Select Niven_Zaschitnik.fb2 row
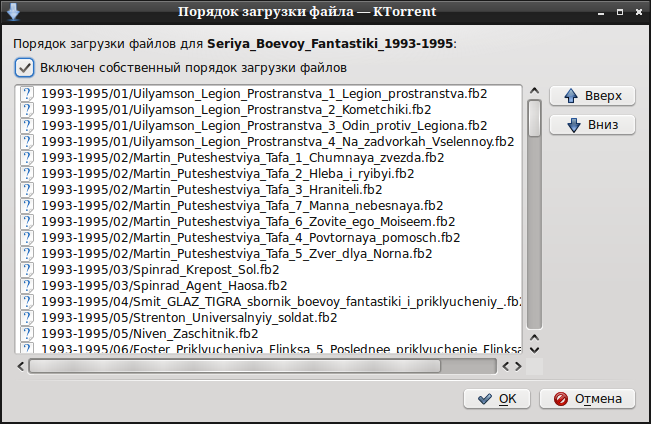This screenshot has width=651, height=424. pyautogui.click(x=269, y=333)
